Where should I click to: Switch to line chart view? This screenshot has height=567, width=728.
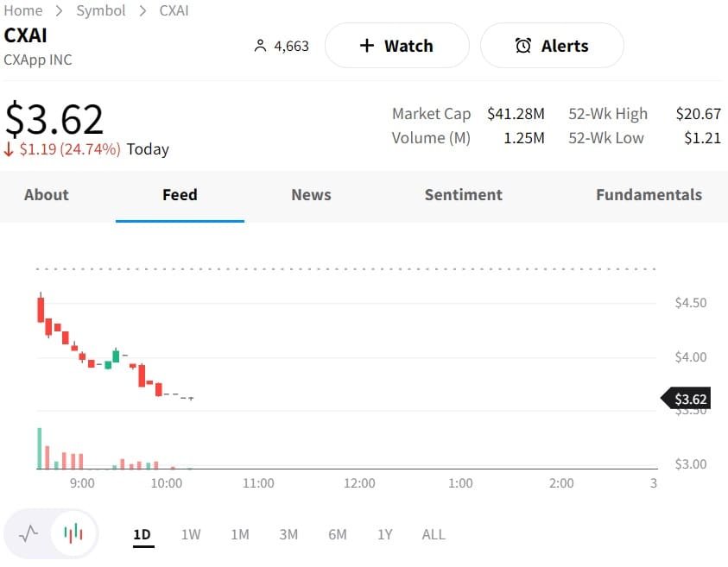28,533
